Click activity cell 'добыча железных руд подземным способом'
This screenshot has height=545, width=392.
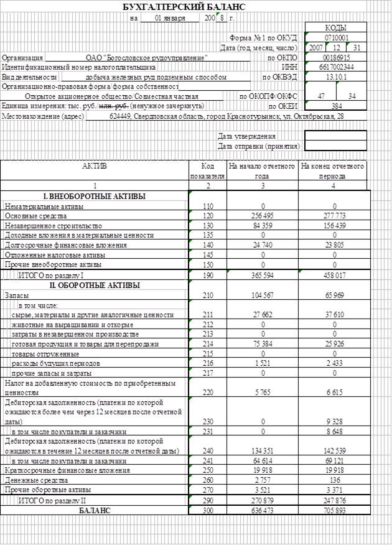156,77
